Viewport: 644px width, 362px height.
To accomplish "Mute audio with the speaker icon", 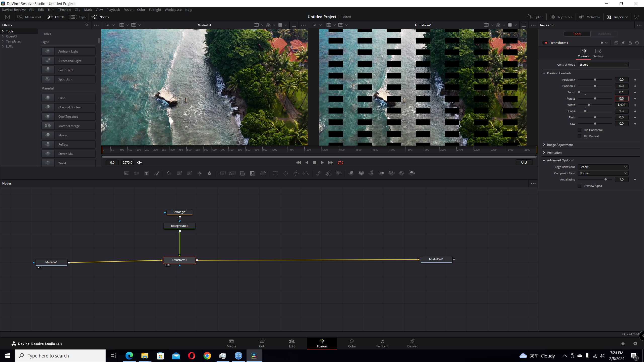I will click(139, 163).
